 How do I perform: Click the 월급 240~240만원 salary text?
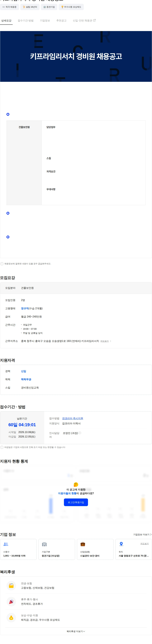pos(31,317)
